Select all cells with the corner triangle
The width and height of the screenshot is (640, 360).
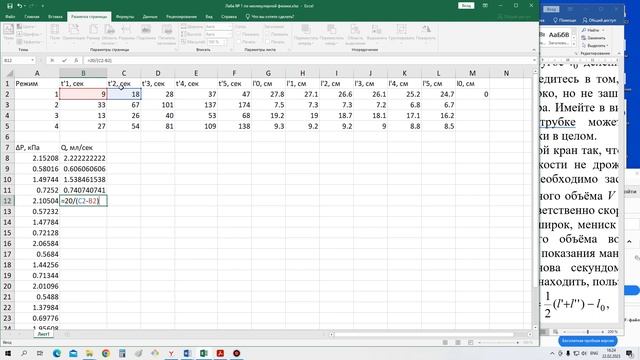click(9, 73)
